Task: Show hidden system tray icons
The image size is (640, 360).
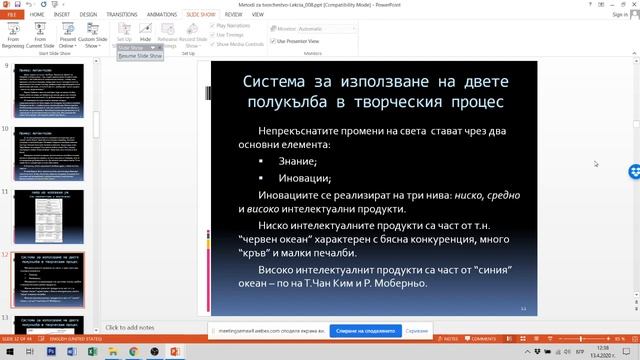Action: (x=527, y=351)
